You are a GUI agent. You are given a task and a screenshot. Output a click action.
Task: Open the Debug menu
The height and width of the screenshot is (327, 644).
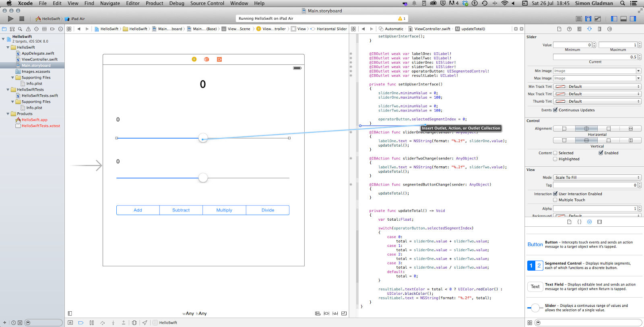177,3
